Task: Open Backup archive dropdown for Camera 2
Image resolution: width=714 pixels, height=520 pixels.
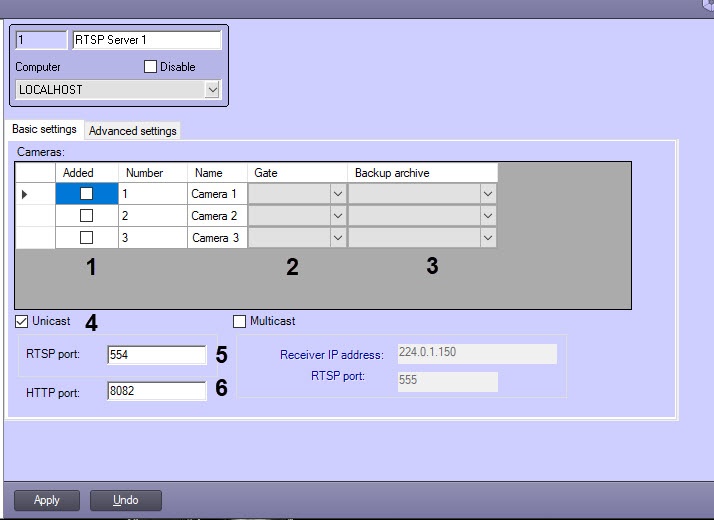Action: click(x=487, y=216)
